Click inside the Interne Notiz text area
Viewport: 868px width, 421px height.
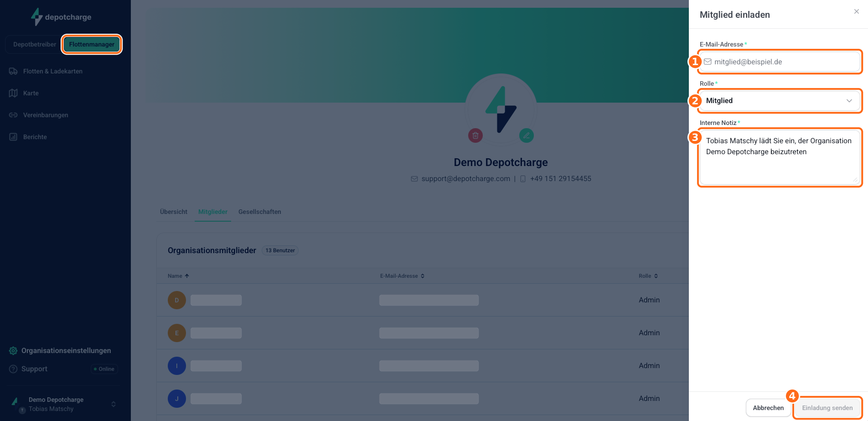tap(780, 157)
